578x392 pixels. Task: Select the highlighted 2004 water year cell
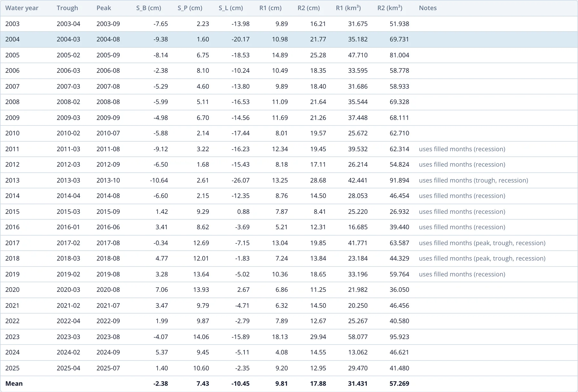13,39
